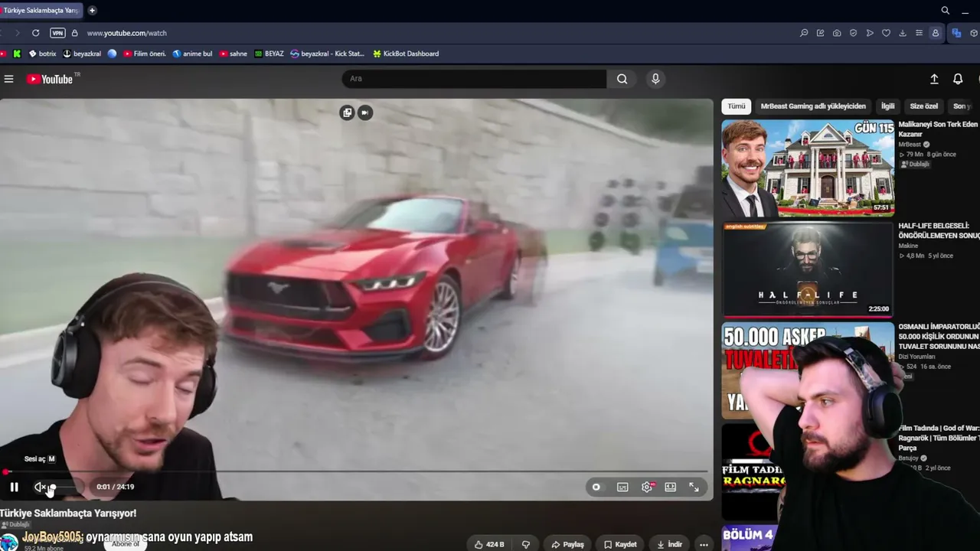Viewport: 980px width, 551px height.
Task: Toggle subtitles in the player
Action: point(623,487)
